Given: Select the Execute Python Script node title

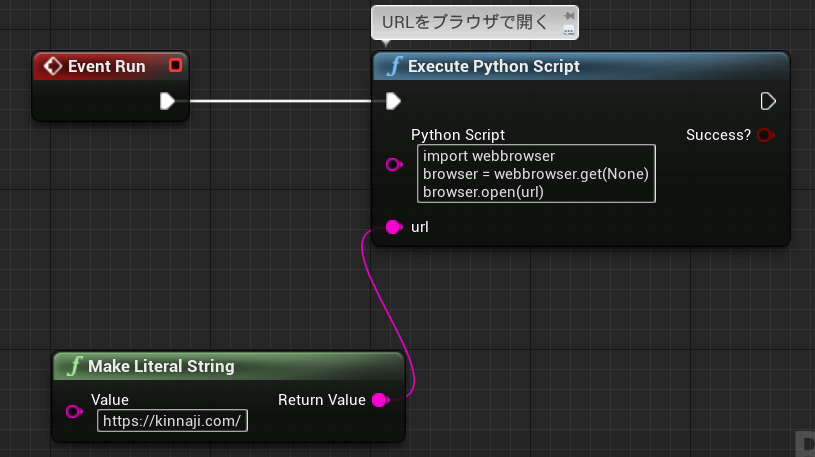Looking at the screenshot, I should point(493,67).
